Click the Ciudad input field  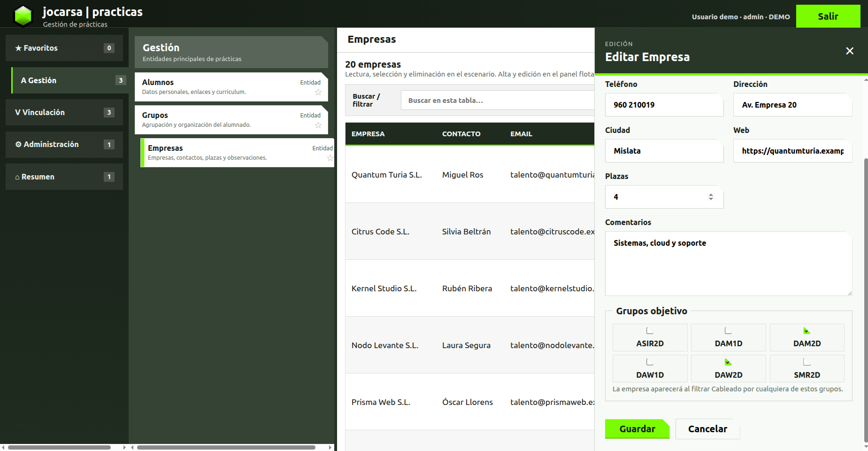tap(664, 151)
